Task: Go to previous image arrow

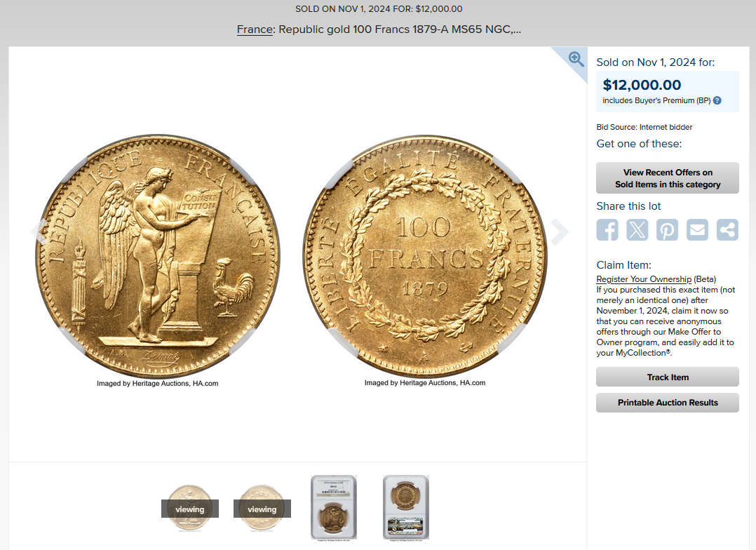Action: [x=38, y=232]
